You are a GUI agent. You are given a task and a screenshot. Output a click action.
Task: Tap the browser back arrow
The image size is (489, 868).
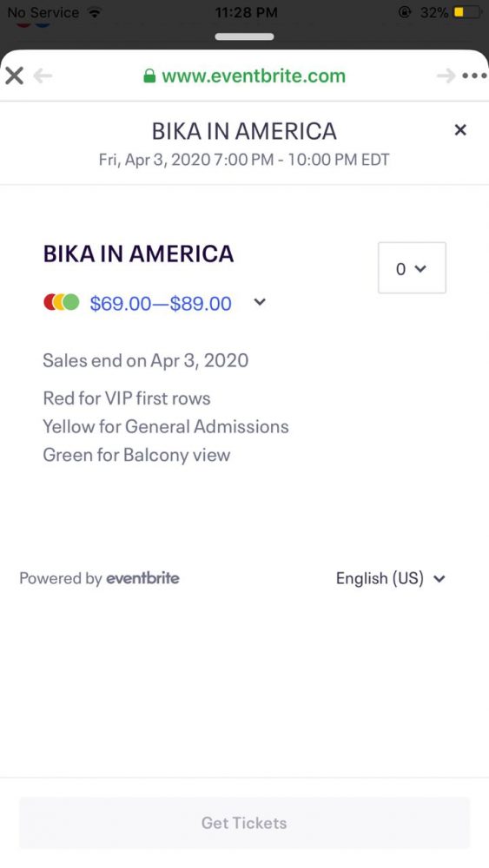[x=43, y=76]
